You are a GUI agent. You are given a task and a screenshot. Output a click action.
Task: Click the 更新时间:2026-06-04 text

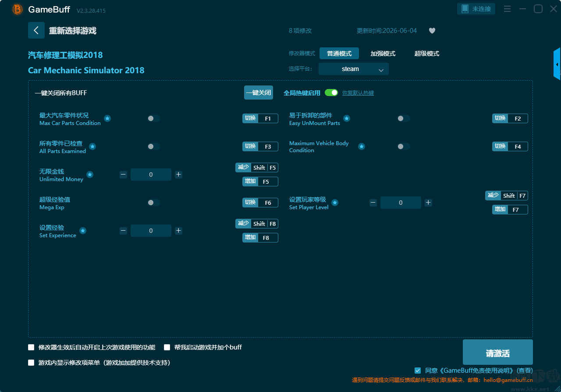click(387, 31)
